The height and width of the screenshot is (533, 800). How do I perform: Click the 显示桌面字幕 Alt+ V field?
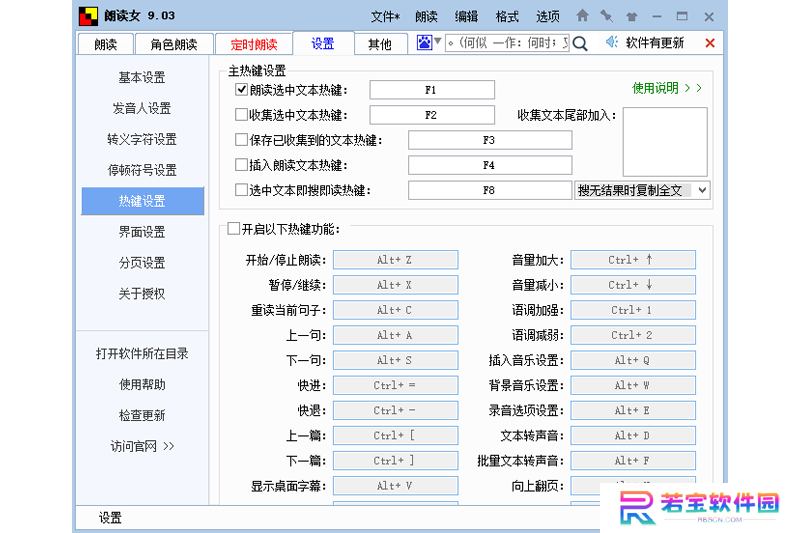(x=395, y=486)
